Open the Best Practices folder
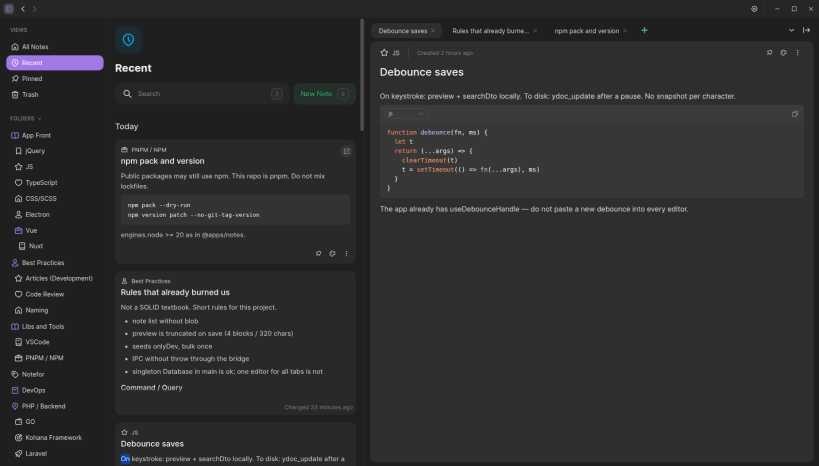The image size is (819, 466). point(54,263)
